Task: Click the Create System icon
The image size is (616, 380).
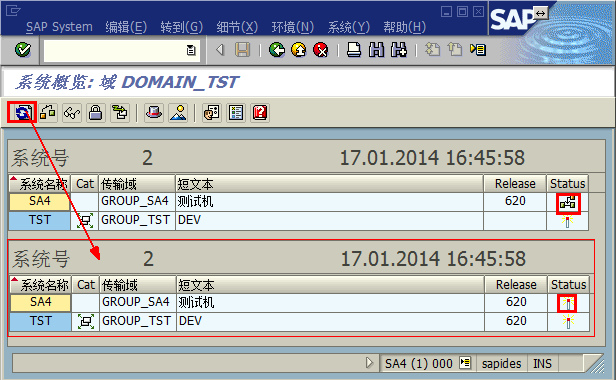Action: click(x=48, y=113)
